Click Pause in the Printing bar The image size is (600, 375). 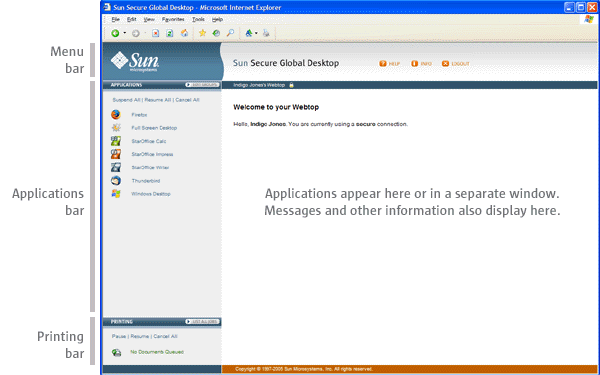point(119,336)
